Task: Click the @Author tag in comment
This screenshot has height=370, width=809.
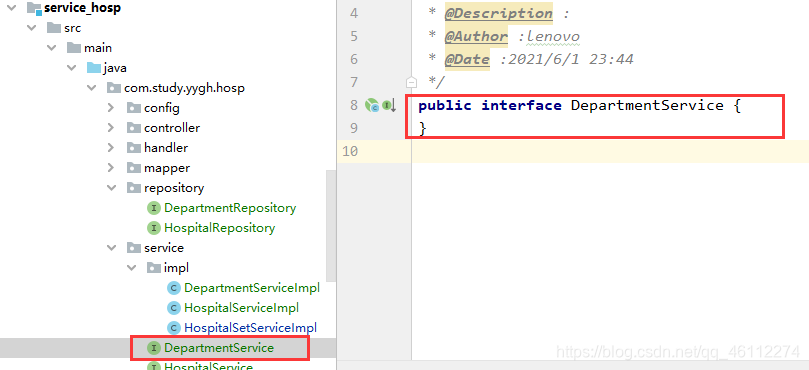Action: click(476, 37)
